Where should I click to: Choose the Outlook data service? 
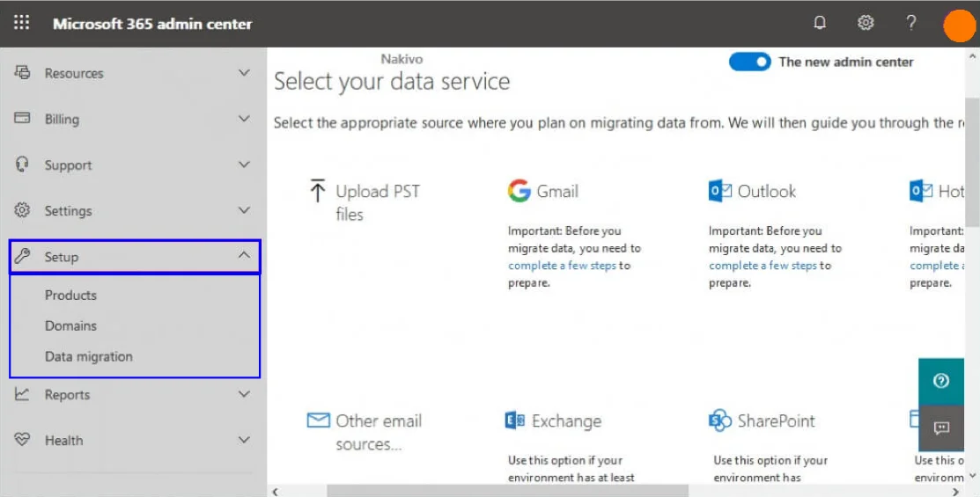[767, 191]
